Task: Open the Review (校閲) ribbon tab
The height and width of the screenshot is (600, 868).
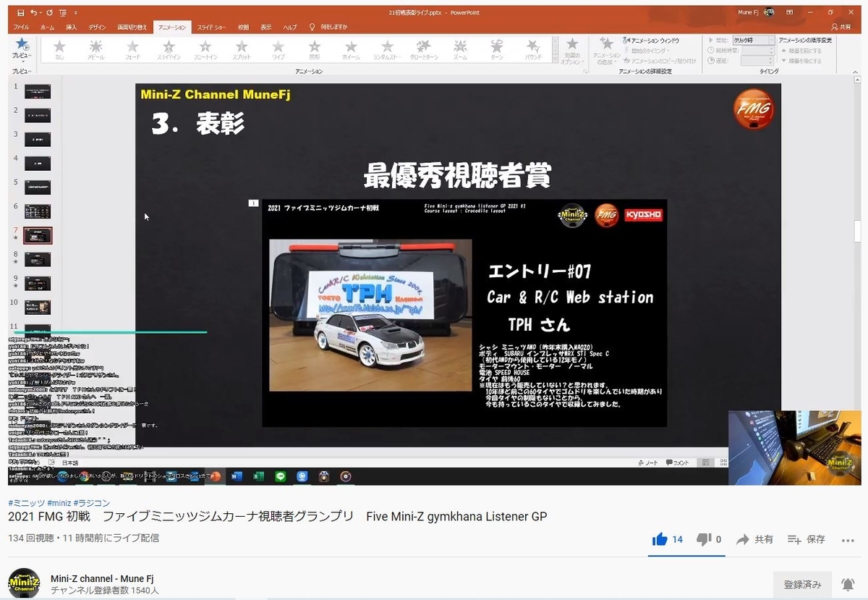Action: coord(243,27)
